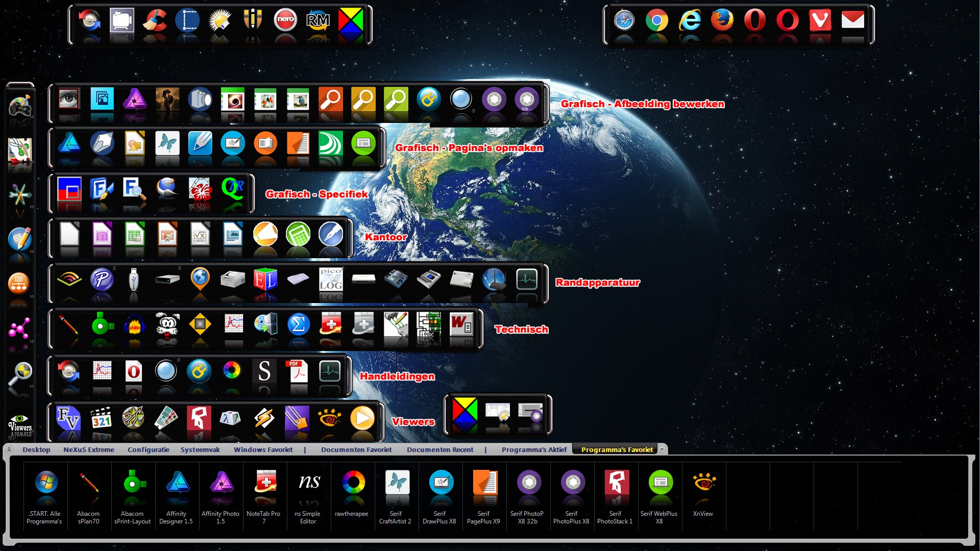
Task: Open the EL icon in Randapparatuur dock
Action: click(265, 279)
